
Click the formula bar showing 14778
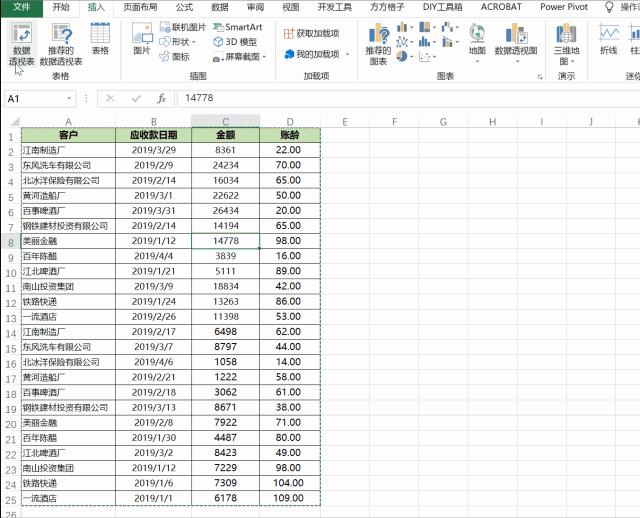point(408,98)
